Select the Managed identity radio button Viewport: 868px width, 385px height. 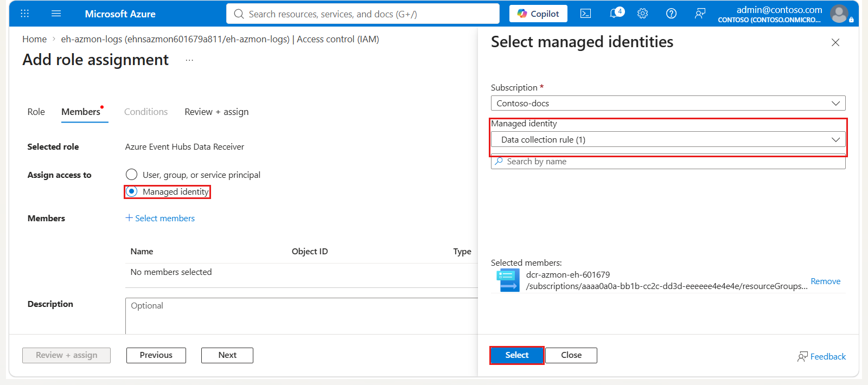[131, 191]
